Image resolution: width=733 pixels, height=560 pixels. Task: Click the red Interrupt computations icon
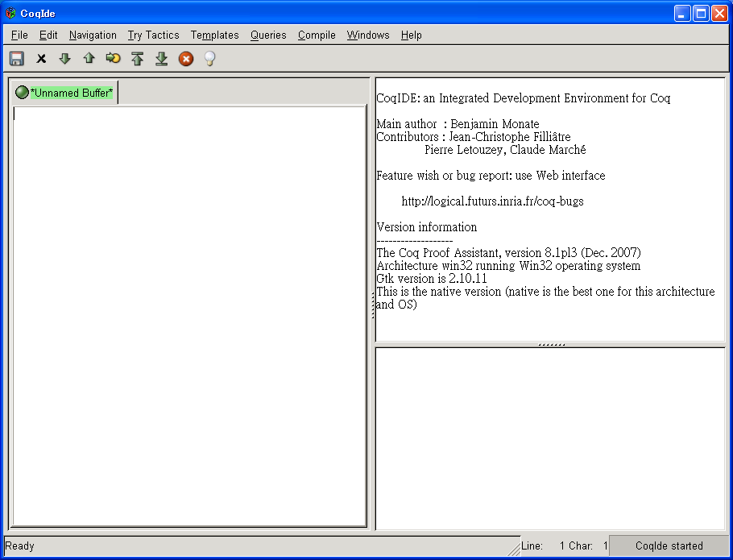tap(186, 59)
